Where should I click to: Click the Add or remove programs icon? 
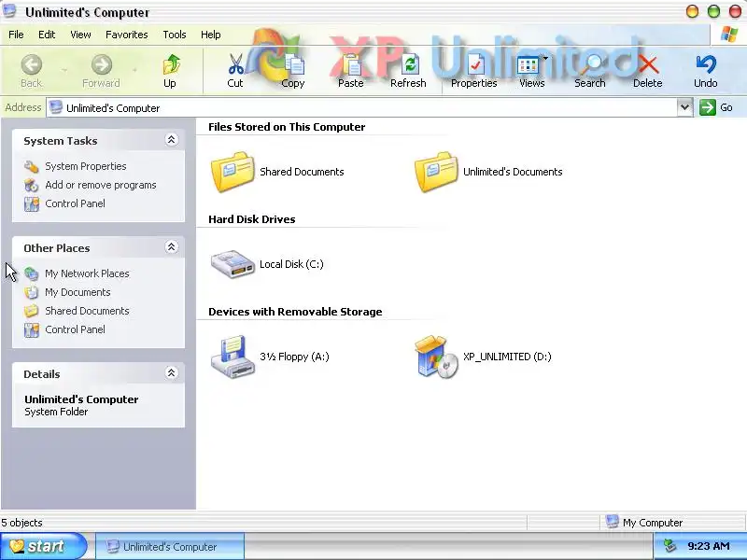[x=32, y=185]
